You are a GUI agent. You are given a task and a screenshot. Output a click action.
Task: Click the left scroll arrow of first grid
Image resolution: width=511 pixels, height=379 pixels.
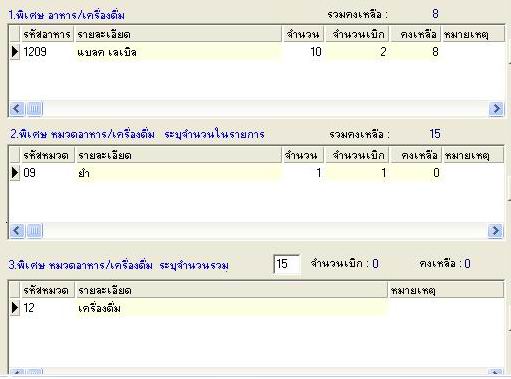pyautogui.click(x=17, y=109)
